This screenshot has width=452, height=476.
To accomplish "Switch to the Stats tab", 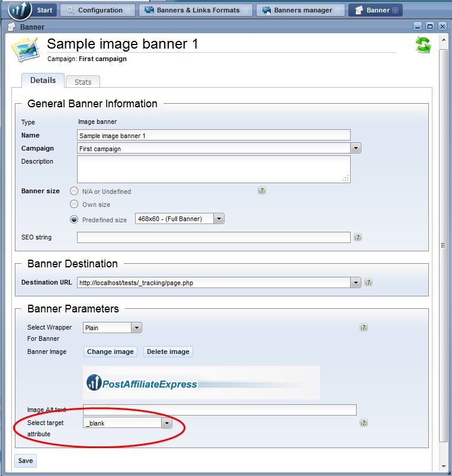I will click(83, 82).
